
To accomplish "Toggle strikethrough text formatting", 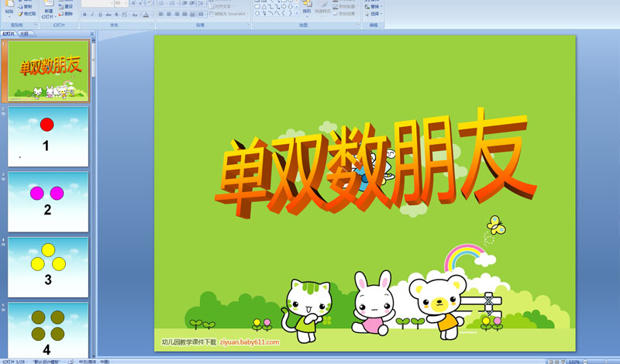I will pos(108,14).
